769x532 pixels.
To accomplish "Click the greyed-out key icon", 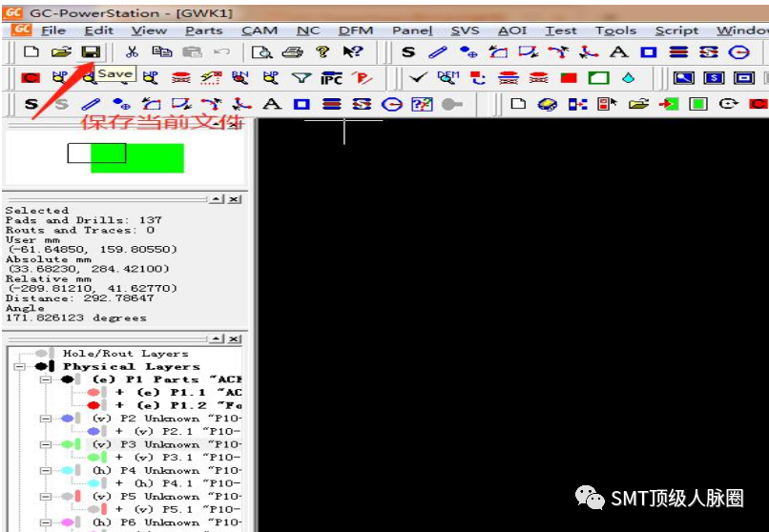I will 451,104.
